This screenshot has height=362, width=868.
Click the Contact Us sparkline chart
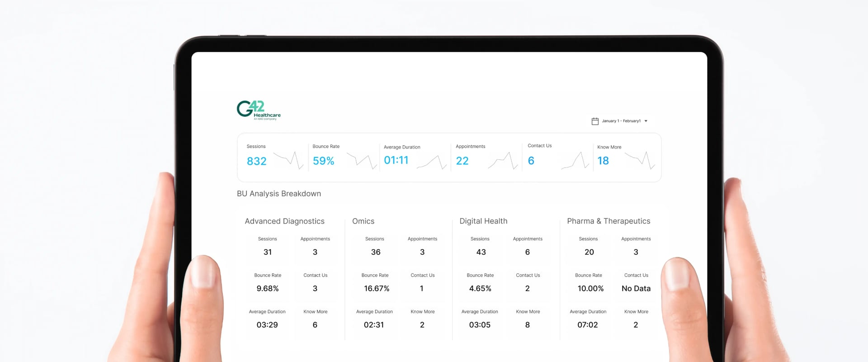575,161
